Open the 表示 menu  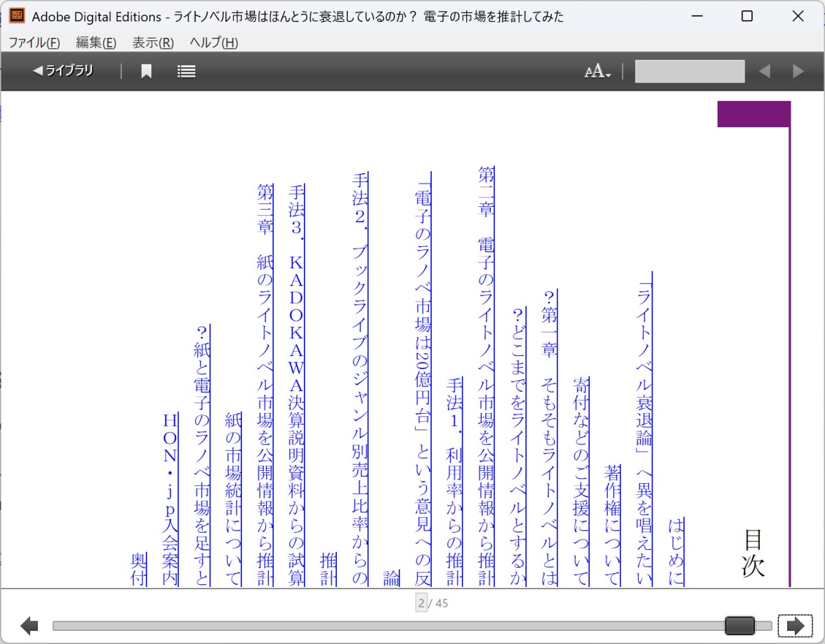[153, 43]
